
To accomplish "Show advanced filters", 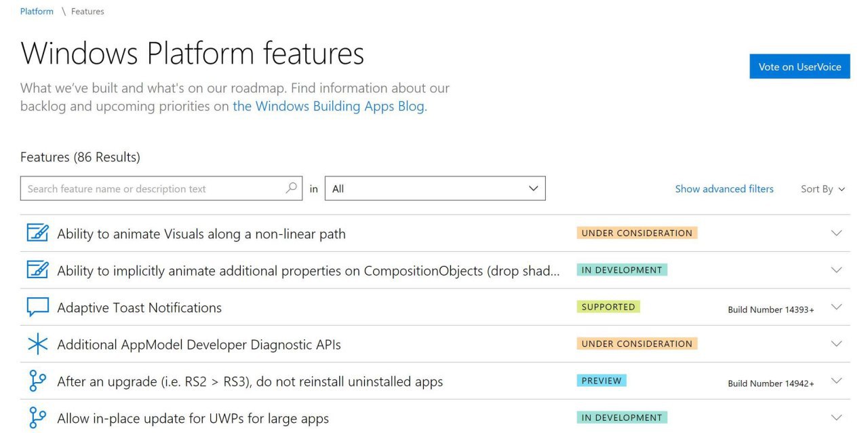I will pos(724,189).
